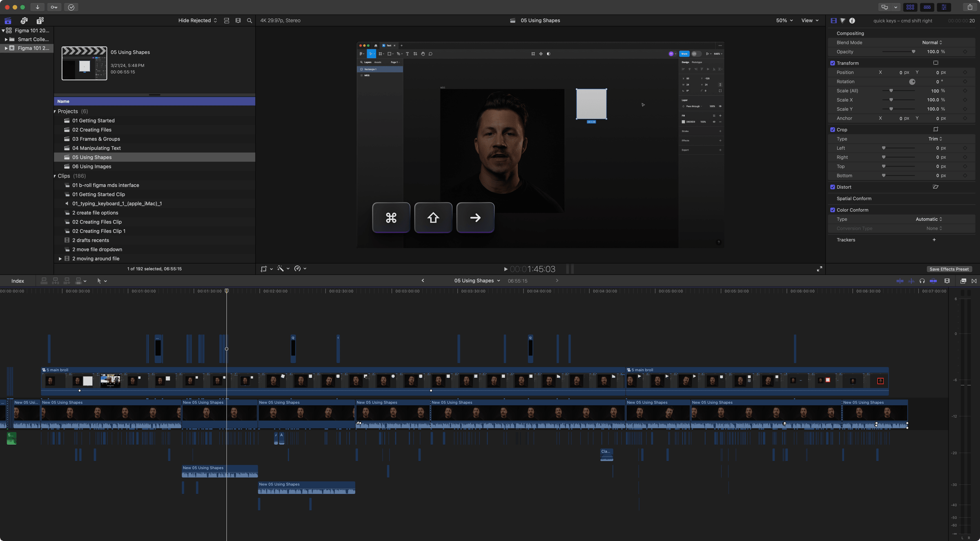
Task: Collapse the Projects disclosure triangle
Action: click(55, 111)
